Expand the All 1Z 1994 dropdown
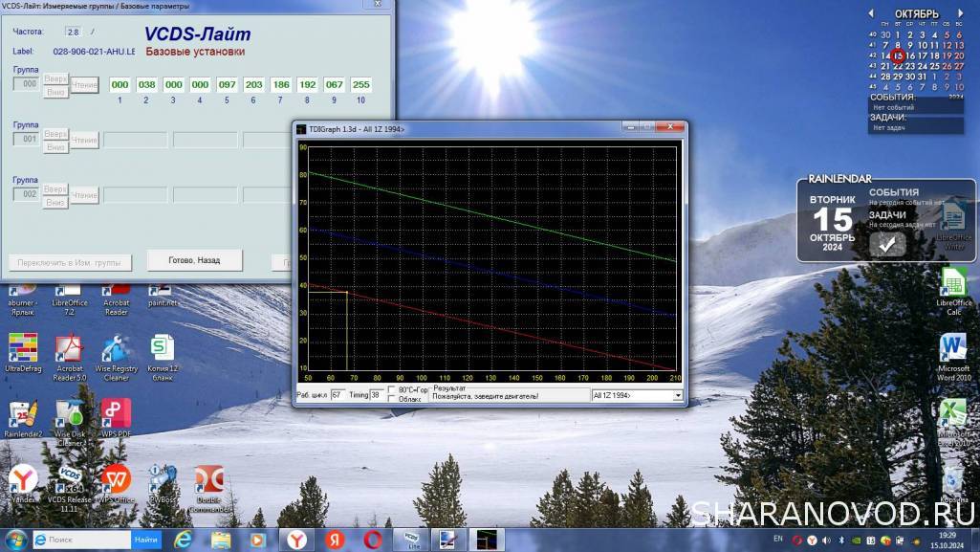The height and width of the screenshot is (552, 980). click(677, 395)
